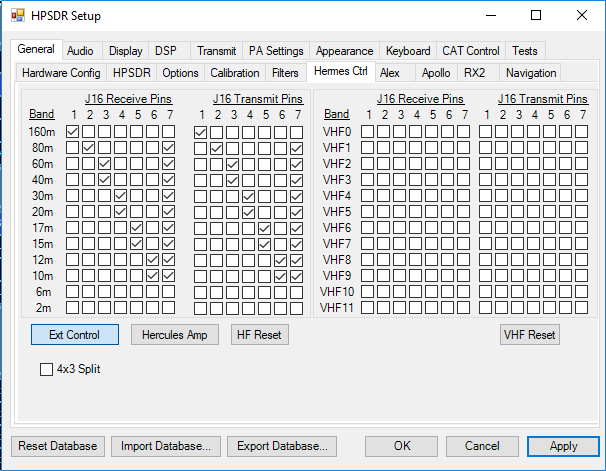Image resolution: width=606 pixels, height=471 pixels.
Task: Uncheck 30m receive pin 4
Action: [121, 196]
